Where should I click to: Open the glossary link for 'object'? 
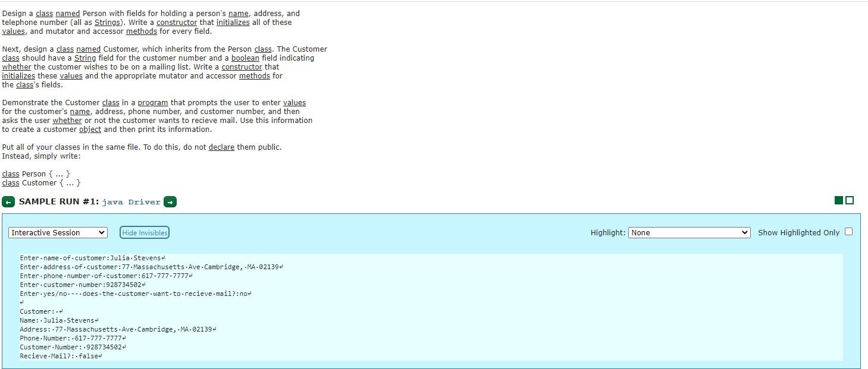pos(90,129)
